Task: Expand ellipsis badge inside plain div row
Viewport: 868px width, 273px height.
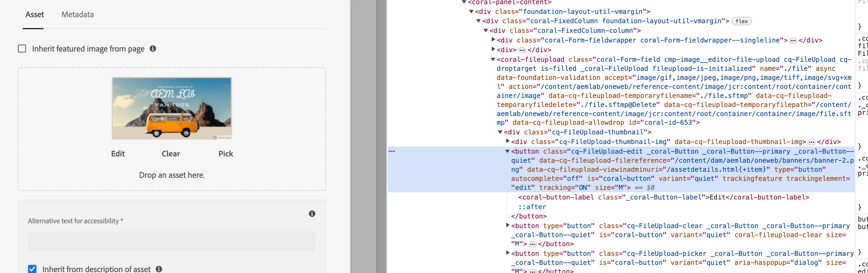Action: [x=522, y=50]
